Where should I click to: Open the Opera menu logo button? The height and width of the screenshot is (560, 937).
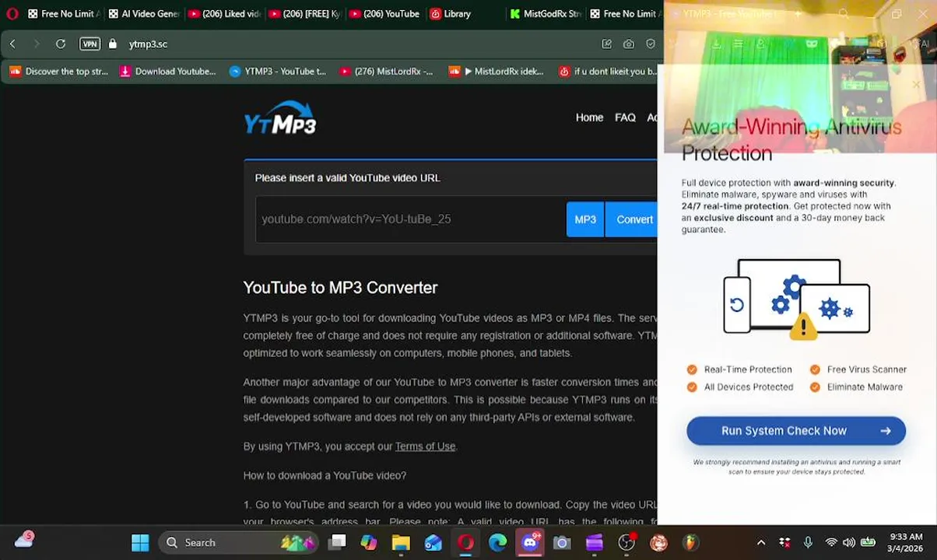[x=12, y=13]
